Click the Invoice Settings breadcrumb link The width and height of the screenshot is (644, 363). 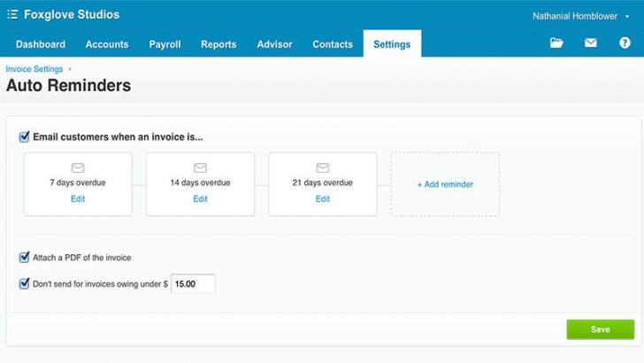pyautogui.click(x=34, y=69)
